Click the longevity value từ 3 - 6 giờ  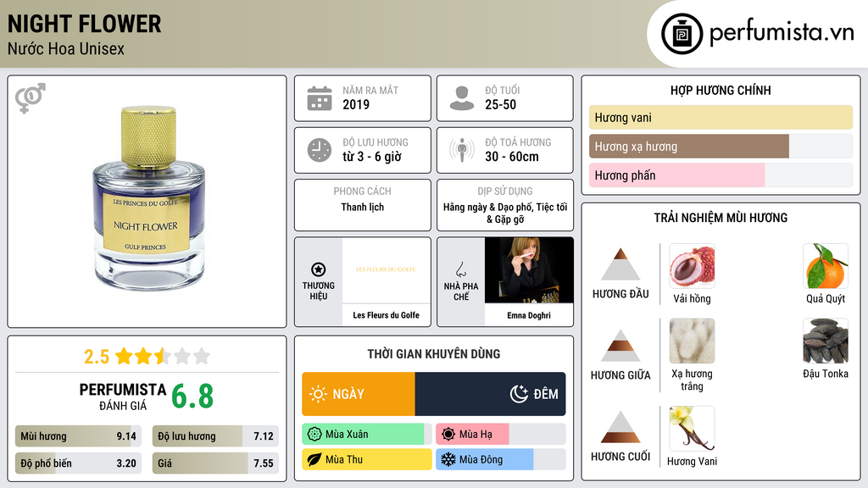coord(371,157)
